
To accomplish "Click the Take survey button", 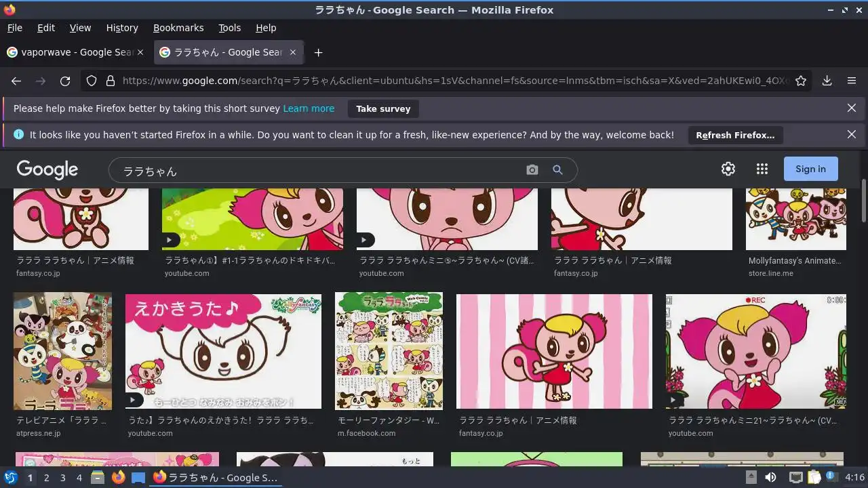I will point(383,108).
